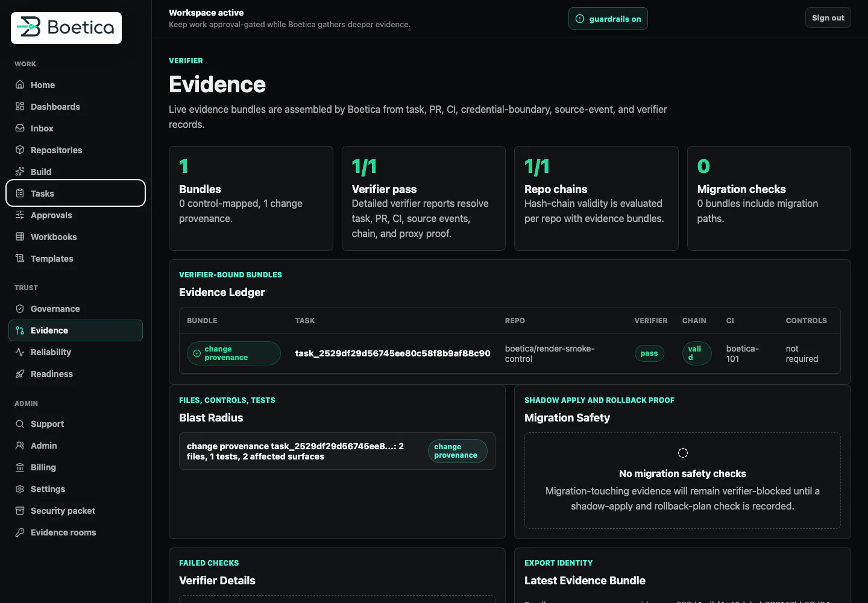Click boetica/render-smoke-control repo cell
This screenshot has height=603, width=868.
pyautogui.click(x=550, y=353)
